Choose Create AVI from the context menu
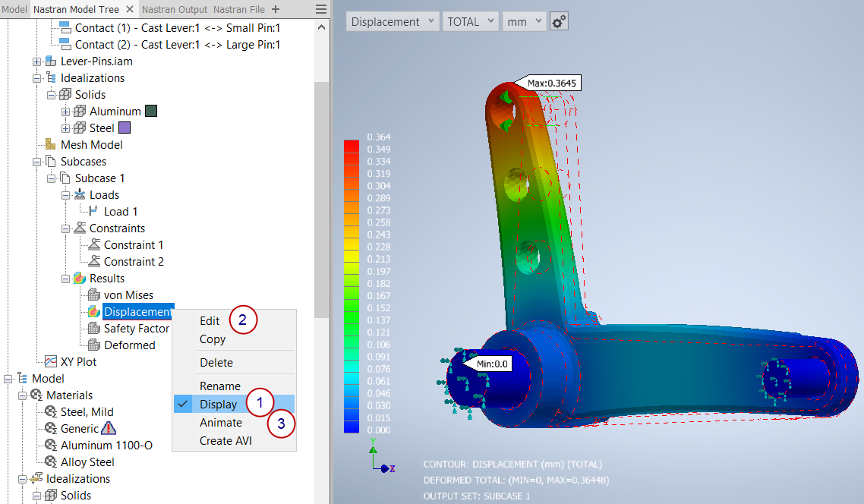This screenshot has width=864, height=504. (226, 441)
